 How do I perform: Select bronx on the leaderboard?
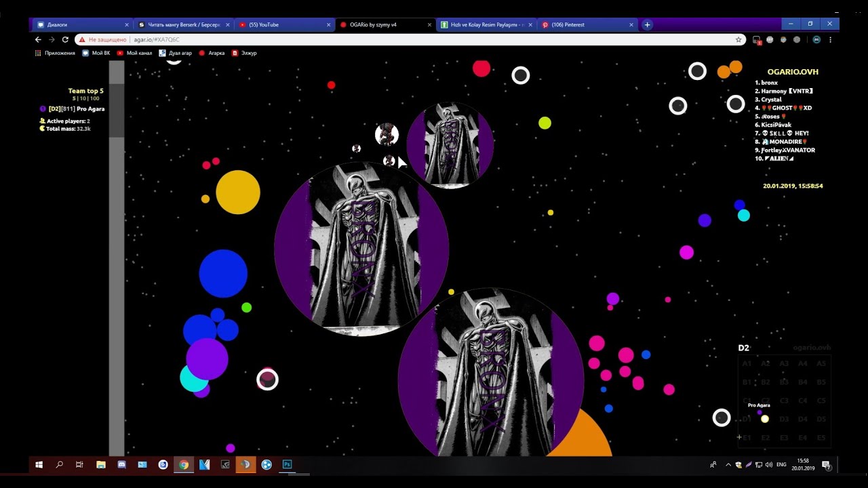pos(766,83)
